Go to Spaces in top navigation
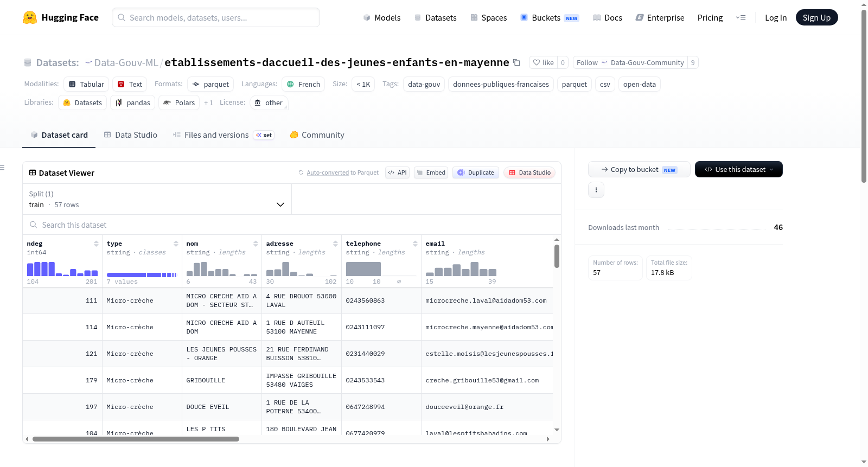Image resolution: width=868 pixels, height=467 pixels. [x=488, y=17]
